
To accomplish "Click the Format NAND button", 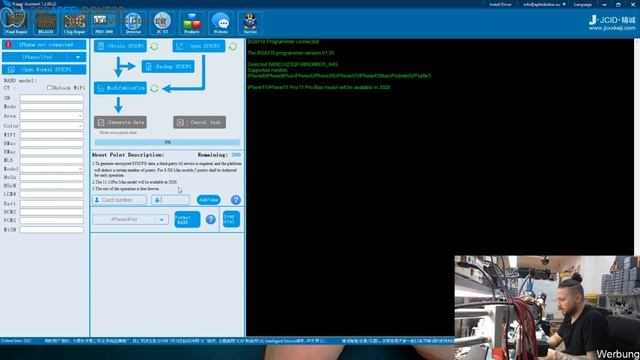I will tap(187, 220).
